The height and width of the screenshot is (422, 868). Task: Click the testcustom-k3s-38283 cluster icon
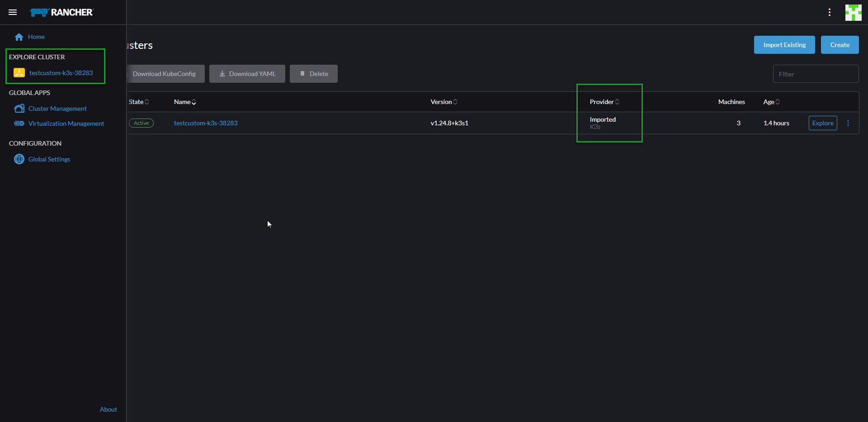click(x=19, y=72)
